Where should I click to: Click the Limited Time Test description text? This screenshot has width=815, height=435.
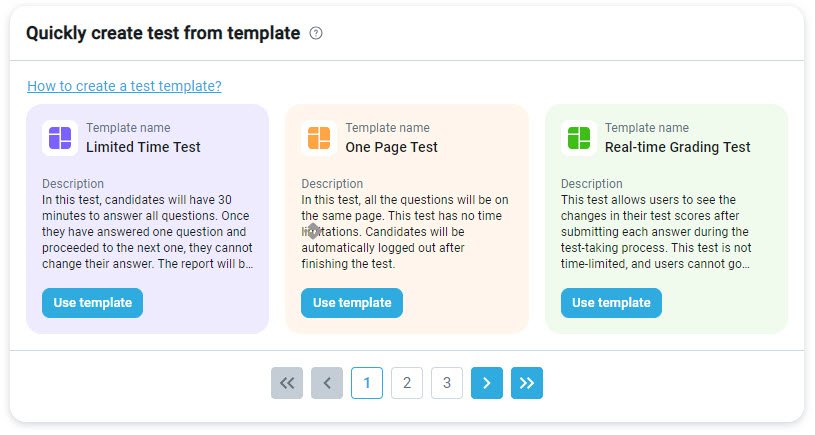(x=147, y=231)
